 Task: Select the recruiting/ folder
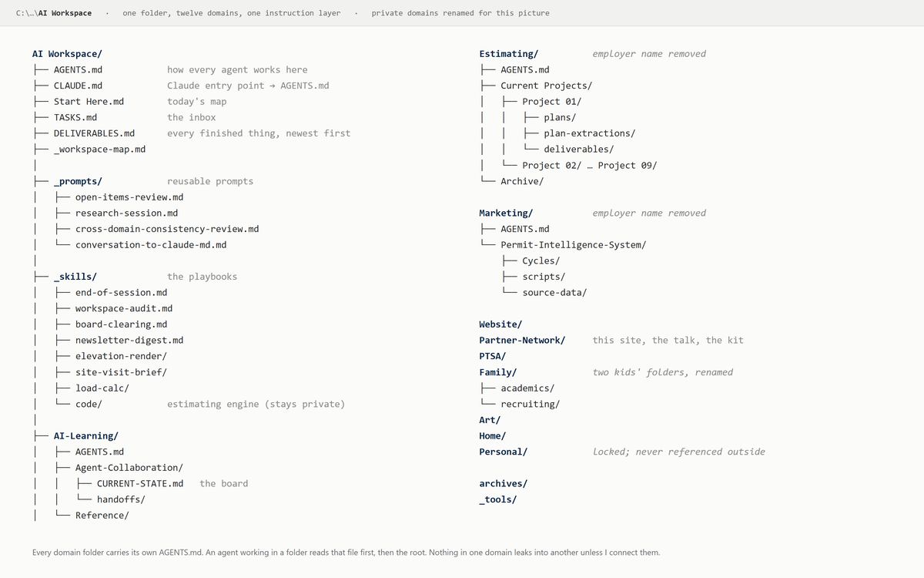531,404
